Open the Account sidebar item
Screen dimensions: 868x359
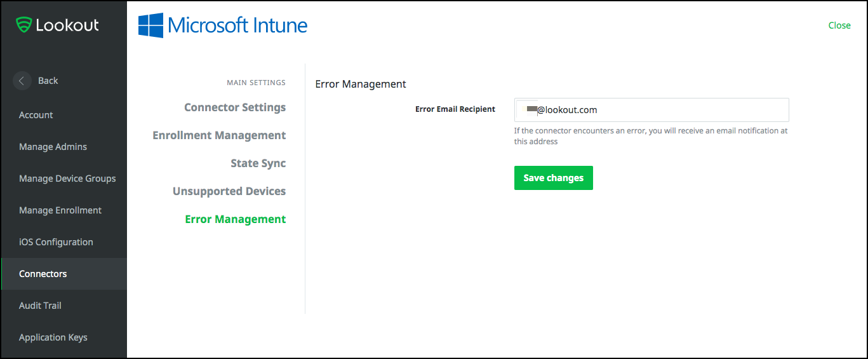tap(36, 115)
